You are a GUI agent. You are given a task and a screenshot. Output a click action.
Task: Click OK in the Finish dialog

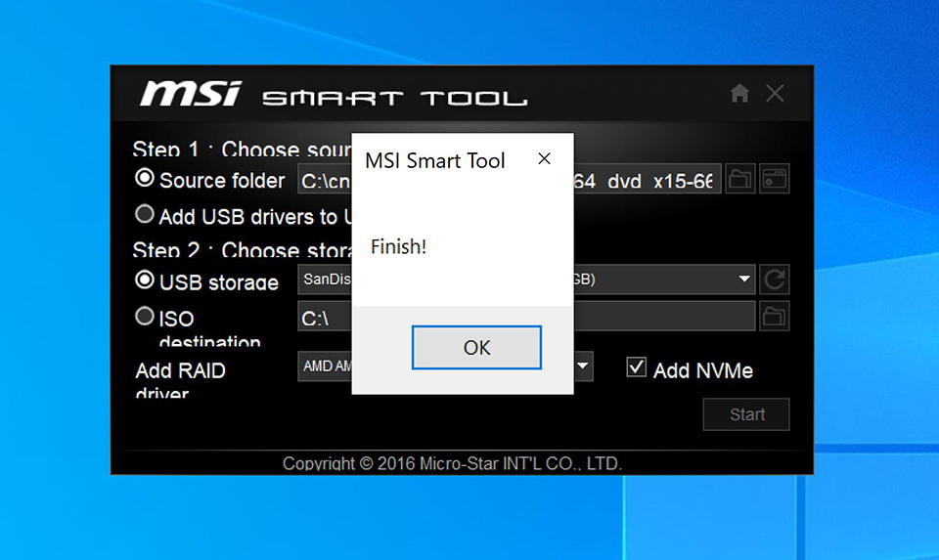click(476, 348)
